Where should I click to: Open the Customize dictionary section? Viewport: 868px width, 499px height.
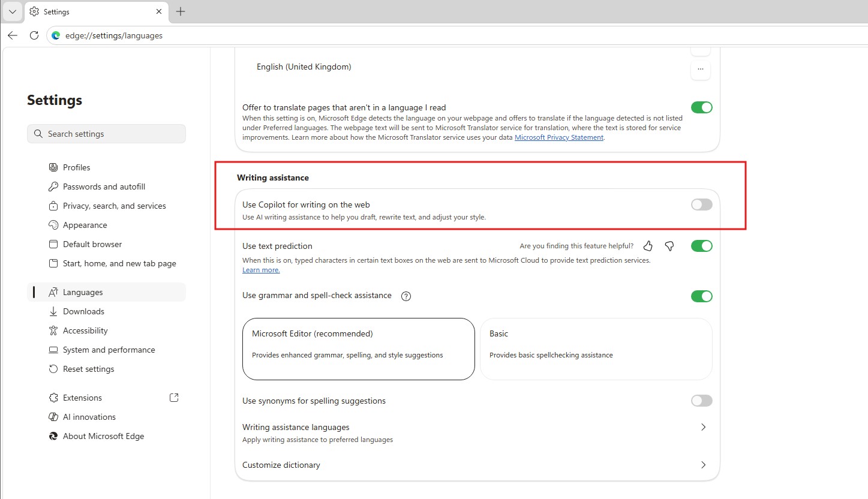pos(703,465)
